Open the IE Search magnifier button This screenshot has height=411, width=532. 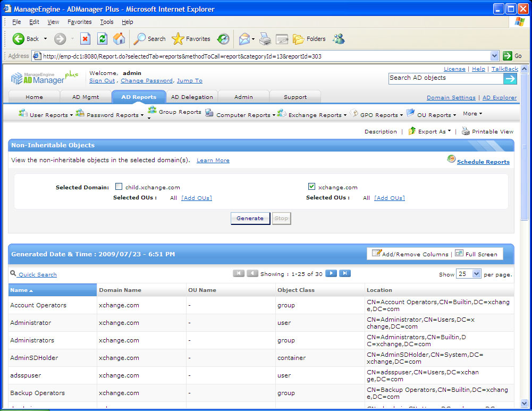coord(149,39)
